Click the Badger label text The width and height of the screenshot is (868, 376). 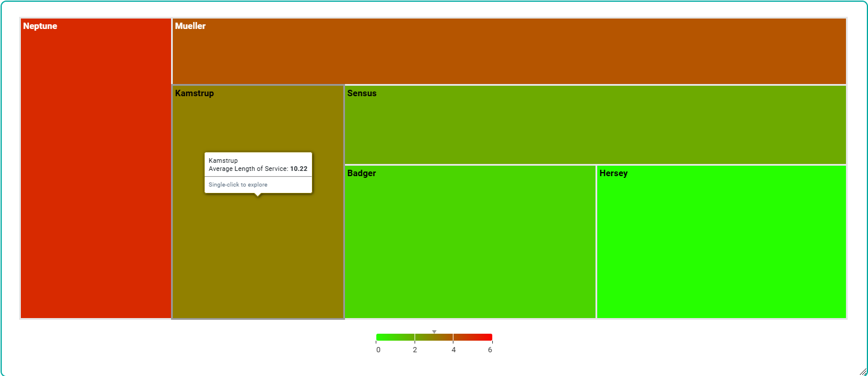click(361, 173)
